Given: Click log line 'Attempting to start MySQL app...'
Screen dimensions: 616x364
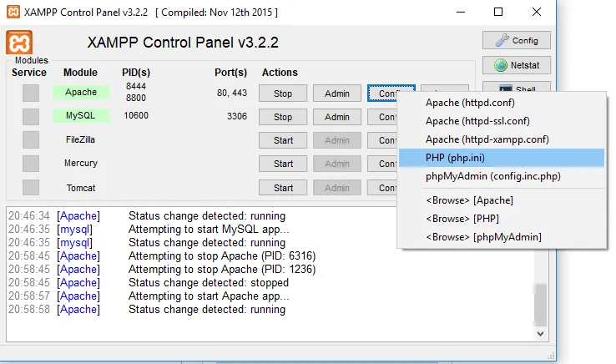Looking at the screenshot, I should pos(209,230).
